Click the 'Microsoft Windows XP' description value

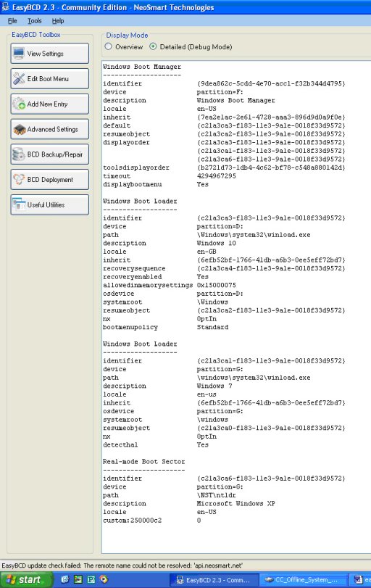tap(235, 504)
